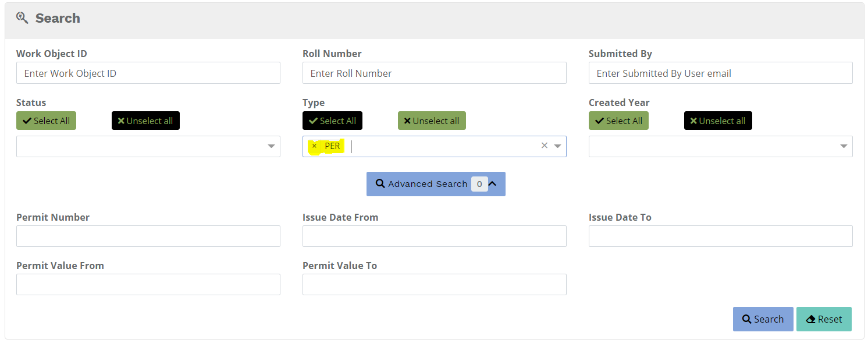
Task: Remove the PER tag from Type
Action: (314, 146)
